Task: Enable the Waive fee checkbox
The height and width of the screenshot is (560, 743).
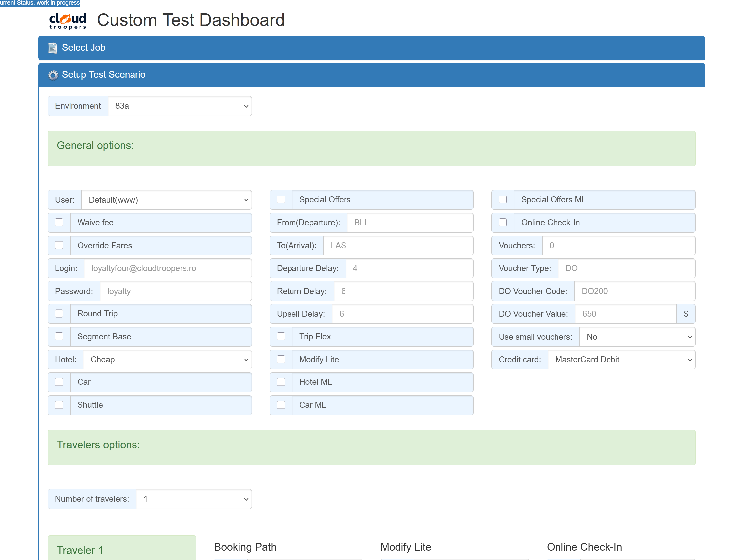Action: (x=59, y=222)
